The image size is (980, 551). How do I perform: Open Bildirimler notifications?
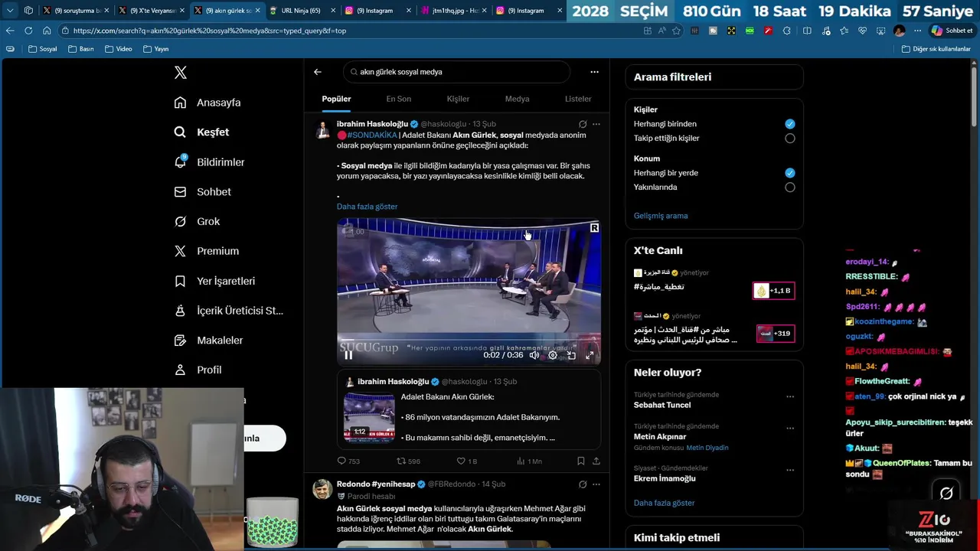click(x=209, y=162)
